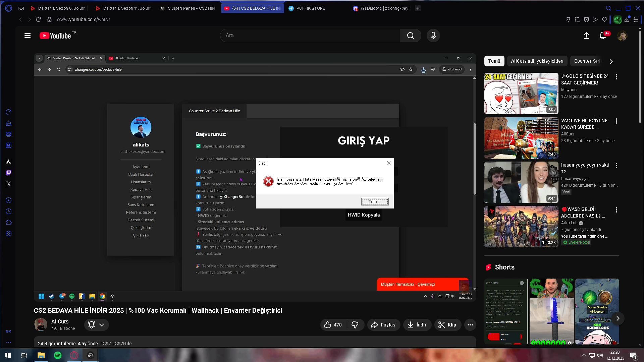Reload the YouTube page
This screenshot has height=362, width=644.
click(x=39, y=19)
